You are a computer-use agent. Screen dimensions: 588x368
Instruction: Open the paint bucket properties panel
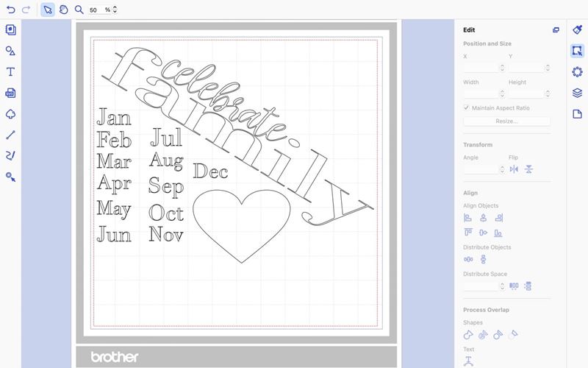click(x=577, y=29)
